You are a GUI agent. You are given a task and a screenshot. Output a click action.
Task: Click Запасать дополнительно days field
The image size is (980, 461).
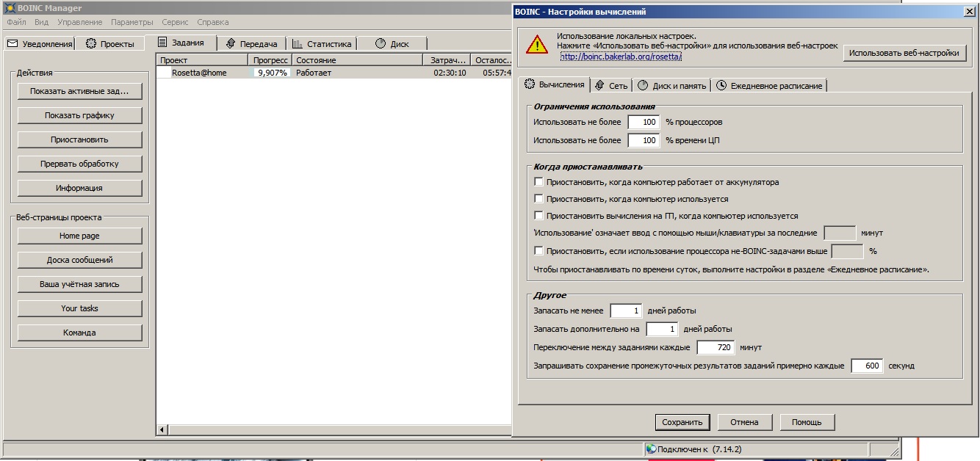click(662, 329)
